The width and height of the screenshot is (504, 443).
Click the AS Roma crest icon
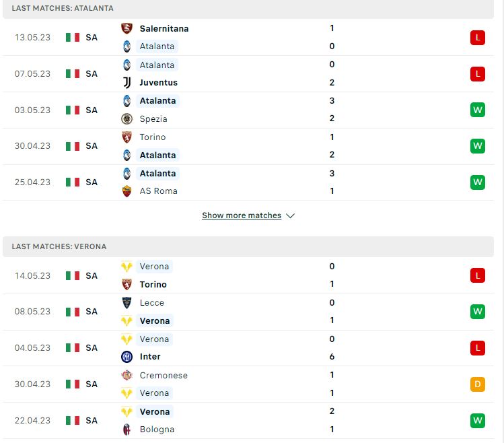pyautogui.click(x=127, y=191)
